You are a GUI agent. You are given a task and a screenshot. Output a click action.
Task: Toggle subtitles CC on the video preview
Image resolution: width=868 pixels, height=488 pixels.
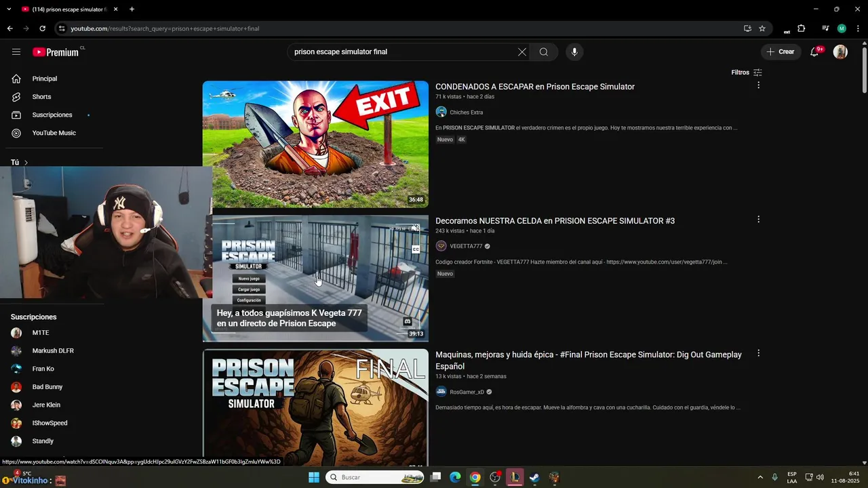coord(416,249)
